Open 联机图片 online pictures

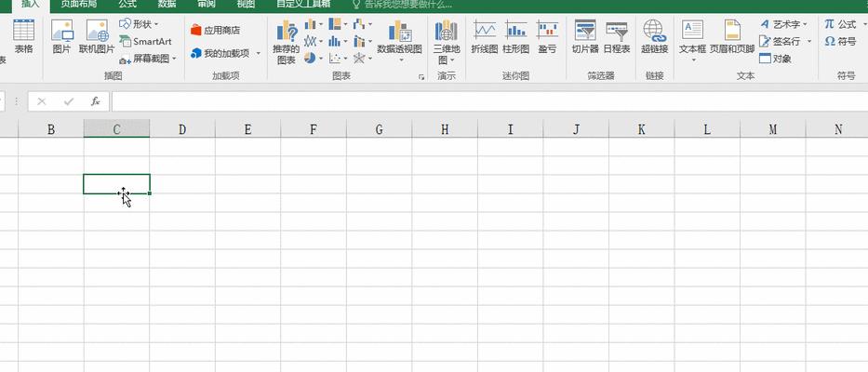click(97, 36)
